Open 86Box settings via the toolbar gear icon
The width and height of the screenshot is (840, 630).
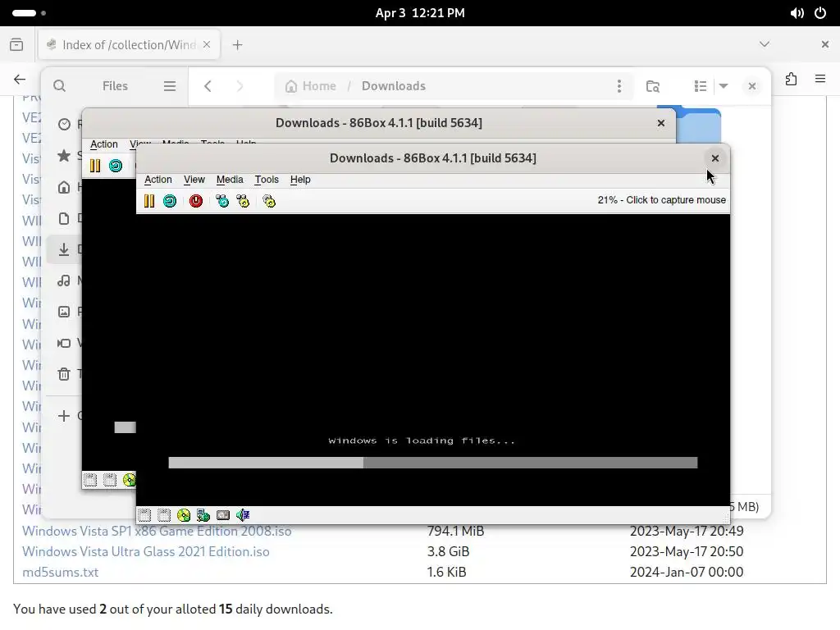click(269, 201)
